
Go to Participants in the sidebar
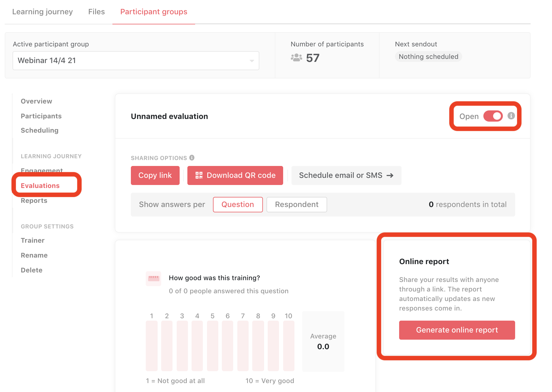(41, 116)
